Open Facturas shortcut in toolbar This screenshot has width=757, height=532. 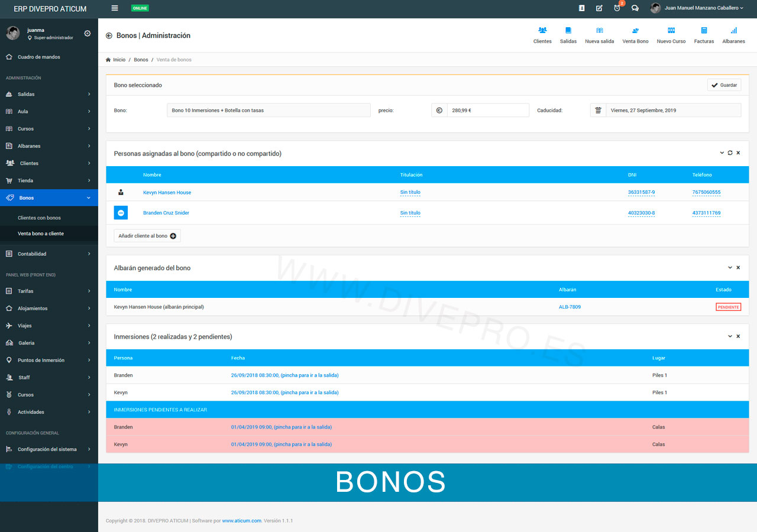point(704,35)
